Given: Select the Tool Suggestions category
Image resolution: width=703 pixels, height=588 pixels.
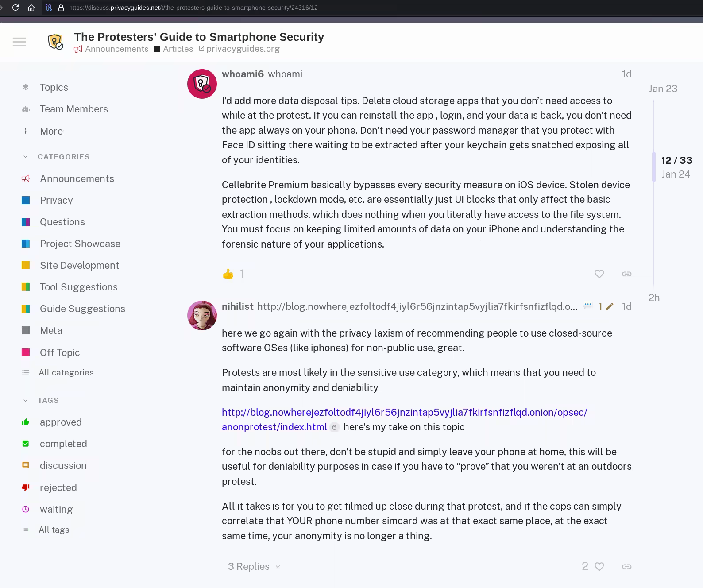Looking at the screenshot, I should 78,287.
